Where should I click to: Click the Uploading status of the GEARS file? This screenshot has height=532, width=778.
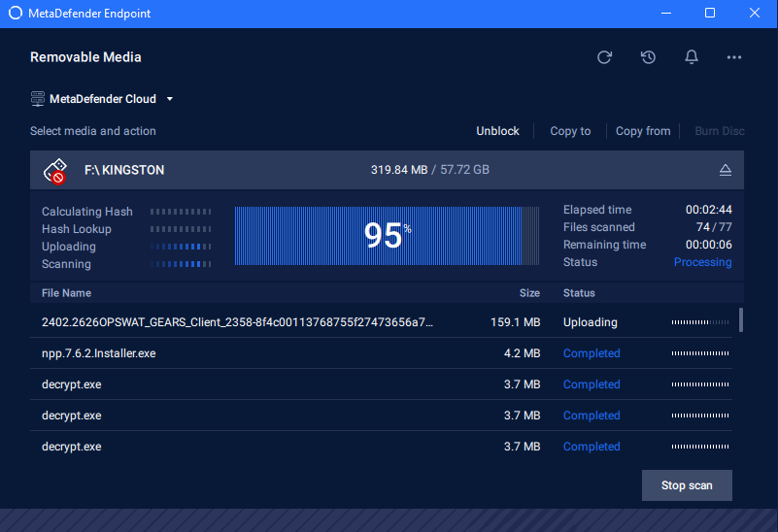click(x=590, y=322)
